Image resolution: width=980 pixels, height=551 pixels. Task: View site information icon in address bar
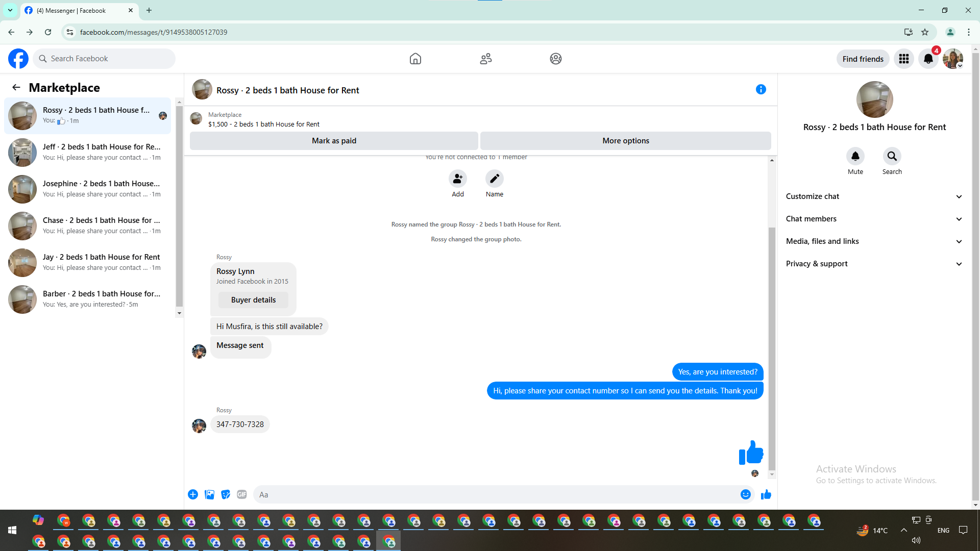tap(70, 32)
